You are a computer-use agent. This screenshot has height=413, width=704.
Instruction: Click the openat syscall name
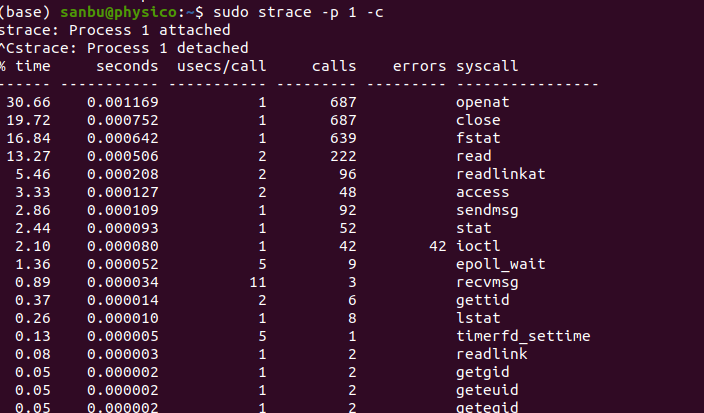click(483, 102)
